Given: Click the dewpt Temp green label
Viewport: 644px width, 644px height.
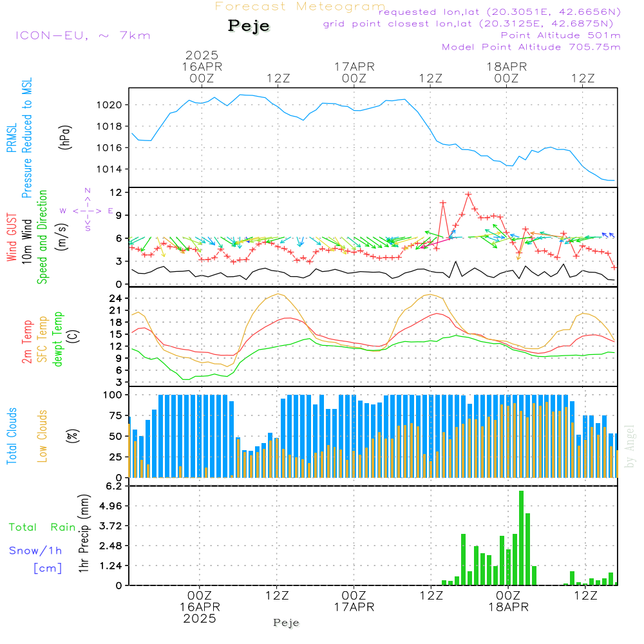Looking at the screenshot, I should (57, 339).
